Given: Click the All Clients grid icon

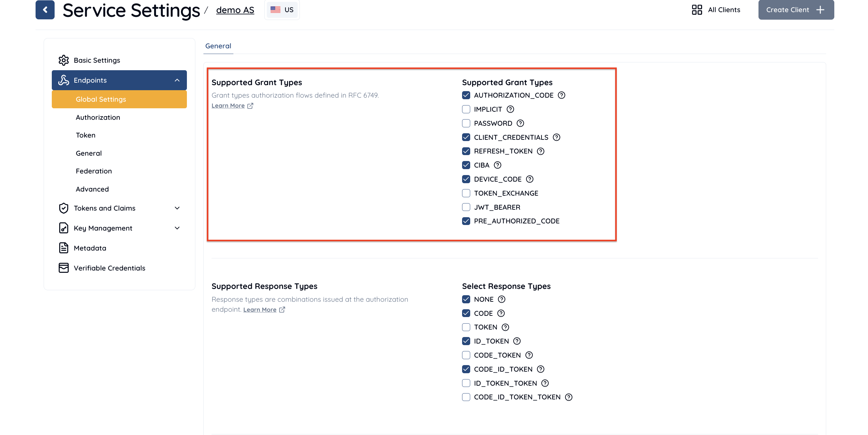Looking at the screenshot, I should click(696, 10).
